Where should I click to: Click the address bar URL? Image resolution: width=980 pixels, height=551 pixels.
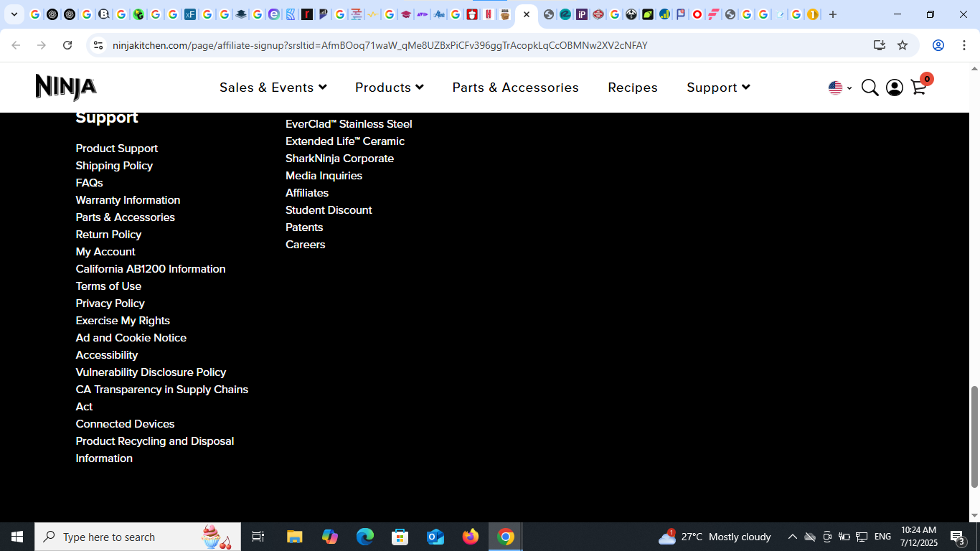(380, 45)
